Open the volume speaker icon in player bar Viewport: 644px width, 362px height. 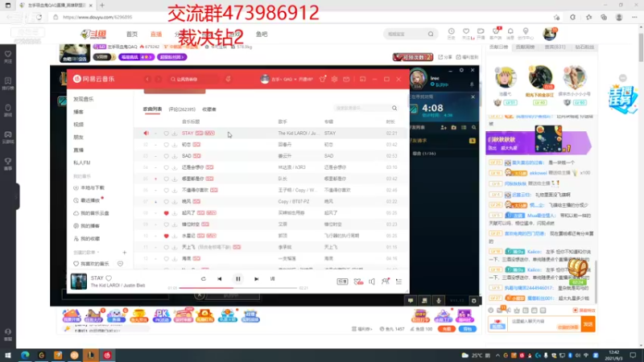point(372,282)
